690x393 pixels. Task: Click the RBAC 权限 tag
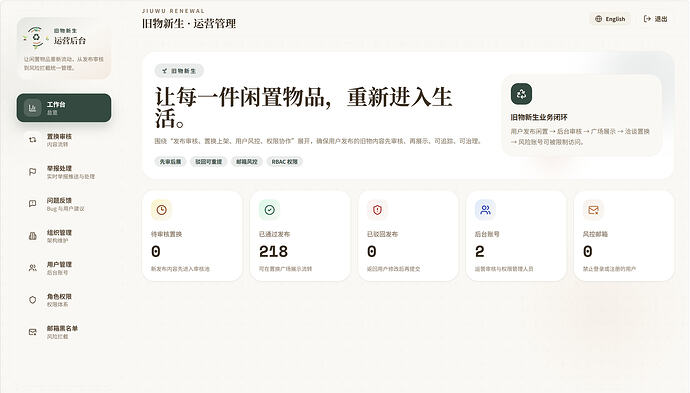(x=285, y=162)
